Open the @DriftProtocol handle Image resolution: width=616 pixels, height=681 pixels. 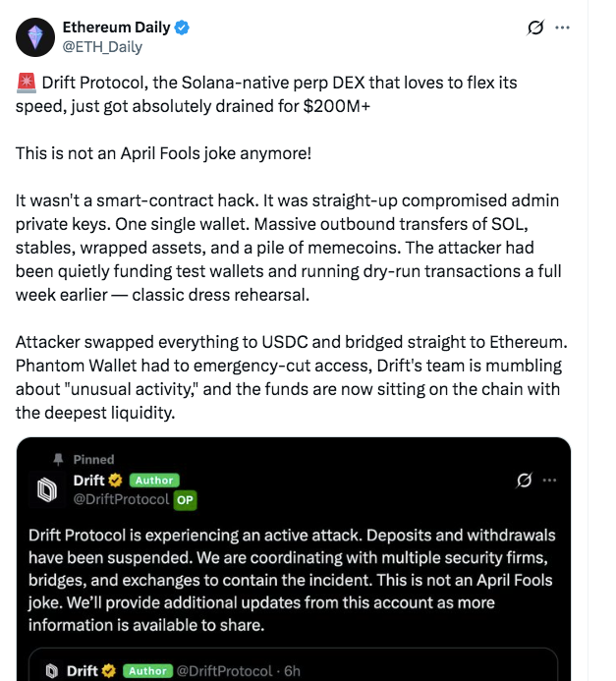[x=121, y=499]
